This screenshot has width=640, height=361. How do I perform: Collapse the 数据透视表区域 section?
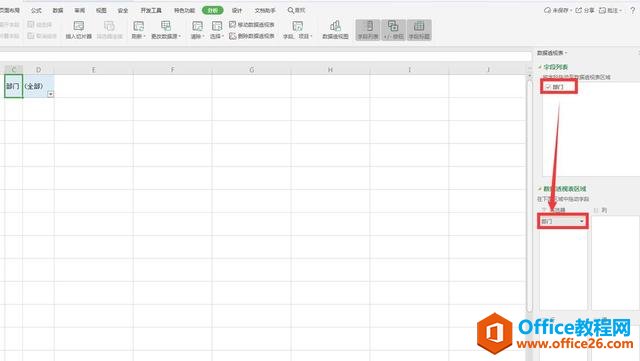pos(540,189)
